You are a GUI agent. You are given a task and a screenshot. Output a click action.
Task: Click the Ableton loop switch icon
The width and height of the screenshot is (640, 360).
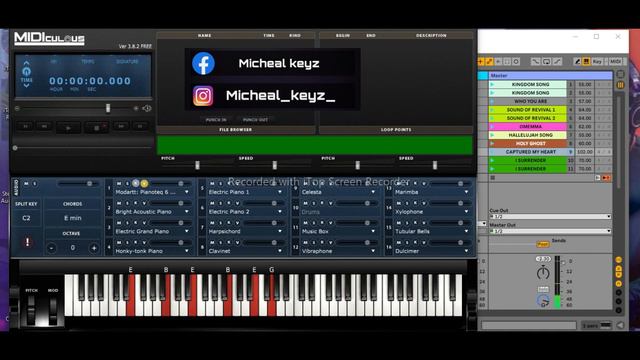coord(547,61)
